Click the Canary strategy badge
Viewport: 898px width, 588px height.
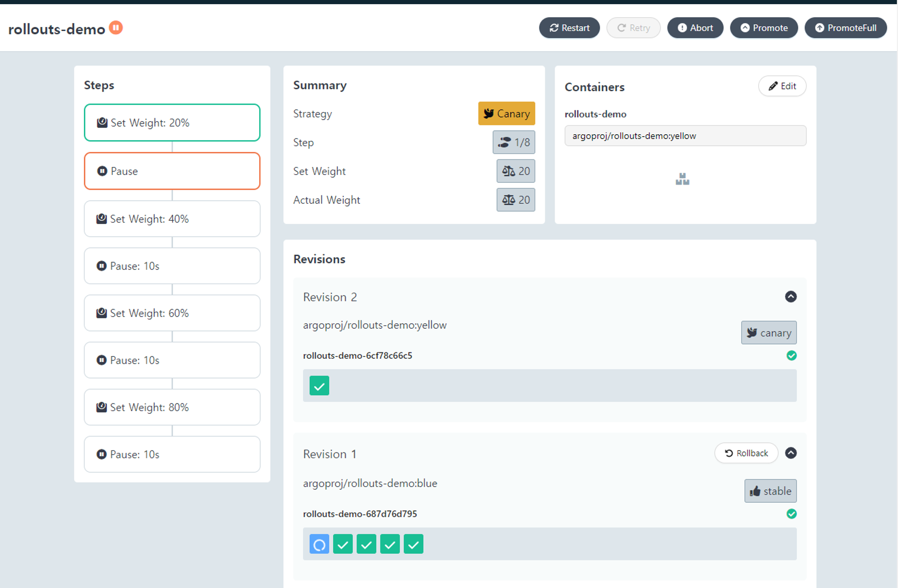point(506,113)
